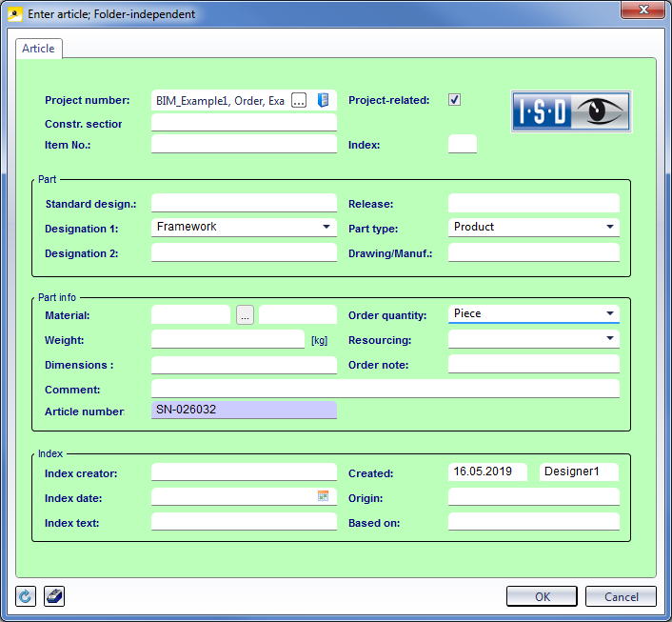Click the Weight input field
This screenshot has width=672, height=622.
click(227, 339)
